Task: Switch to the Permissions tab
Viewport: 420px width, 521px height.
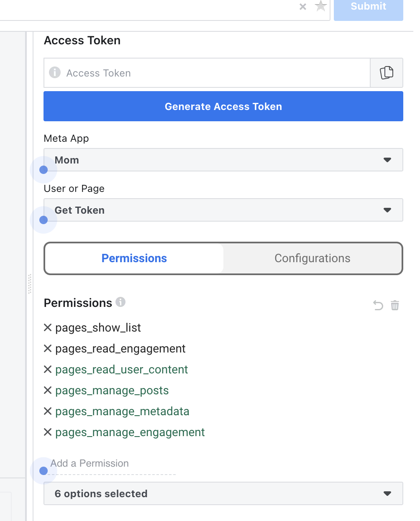Action: [x=134, y=258]
